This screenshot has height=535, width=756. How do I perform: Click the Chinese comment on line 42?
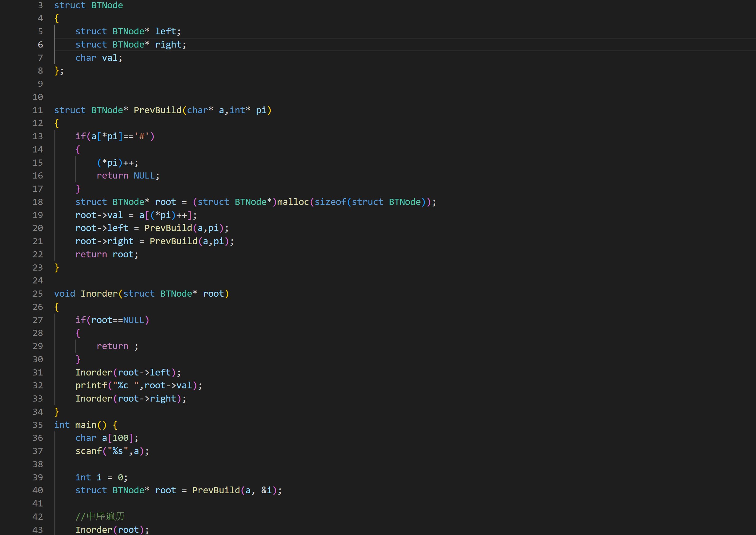[100, 516]
